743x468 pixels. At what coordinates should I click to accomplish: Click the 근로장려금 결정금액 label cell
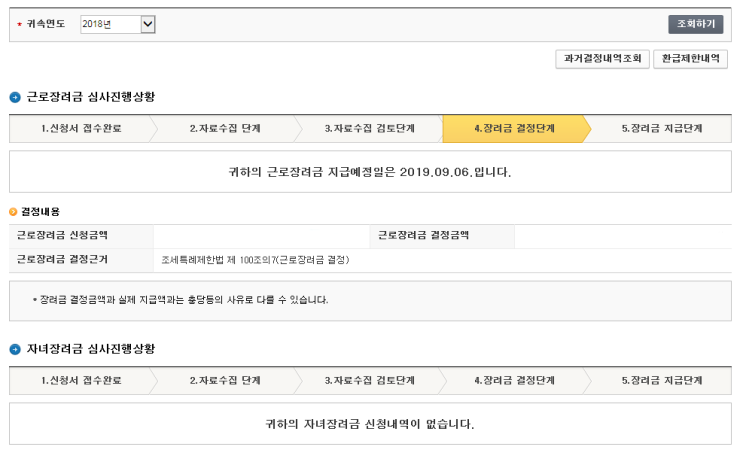(442, 236)
